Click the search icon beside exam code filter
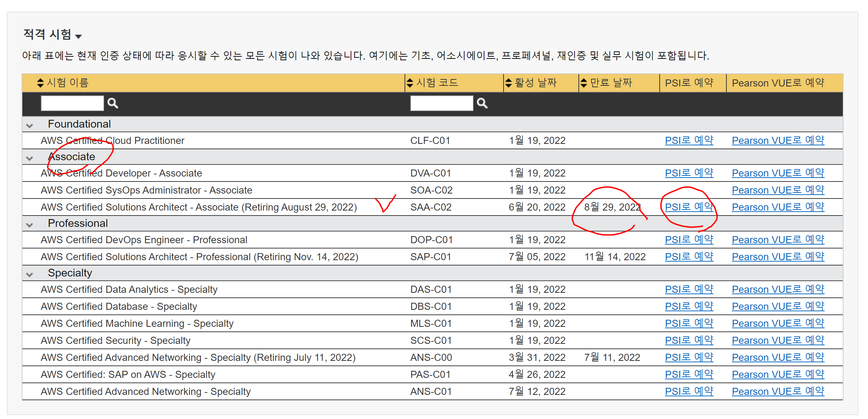This screenshot has height=419, width=868. click(x=482, y=103)
